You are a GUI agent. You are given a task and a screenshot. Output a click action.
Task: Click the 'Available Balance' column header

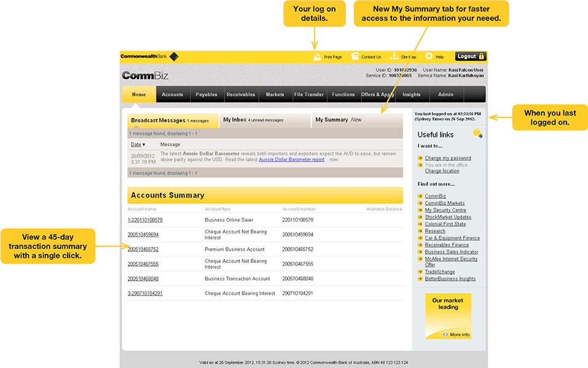click(384, 209)
